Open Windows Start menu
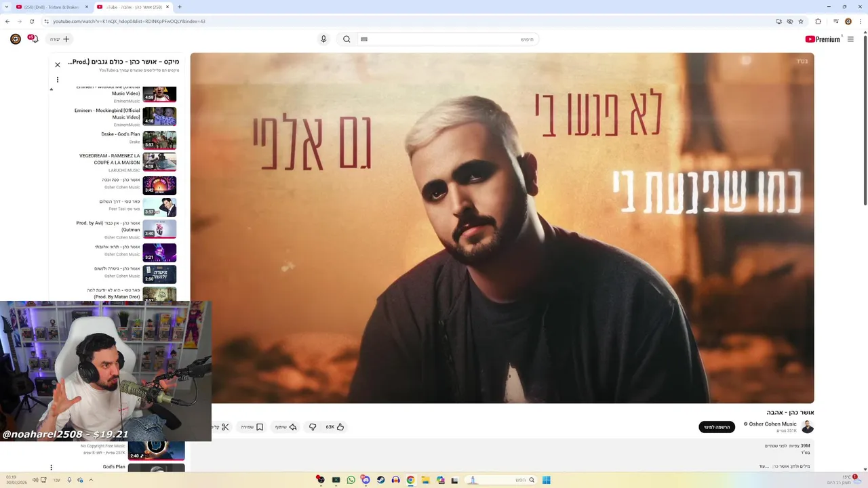The height and width of the screenshot is (488, 868). pos(546,480)
